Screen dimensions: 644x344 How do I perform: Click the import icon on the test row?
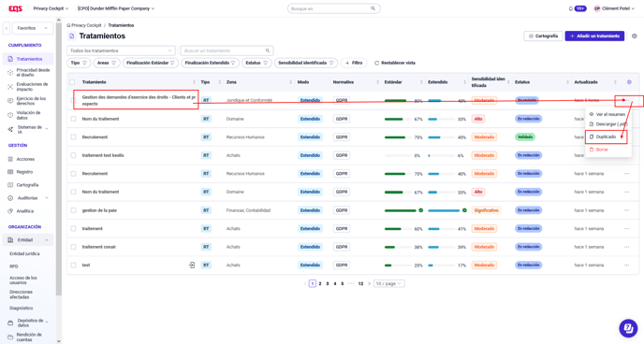(192, 265)
